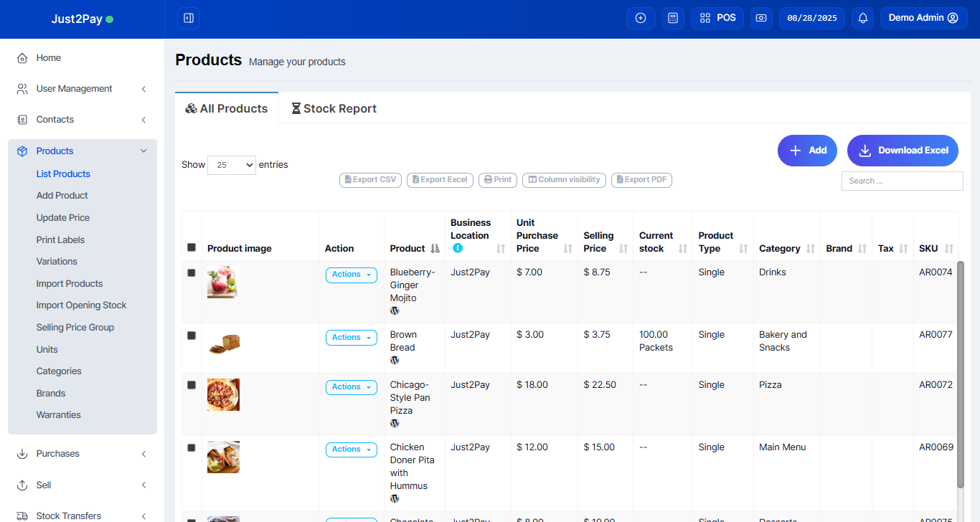This screenshot has width=980, height=522.
Task: Collapse sidebar using the header toggle icon
Action: point(188,18)
